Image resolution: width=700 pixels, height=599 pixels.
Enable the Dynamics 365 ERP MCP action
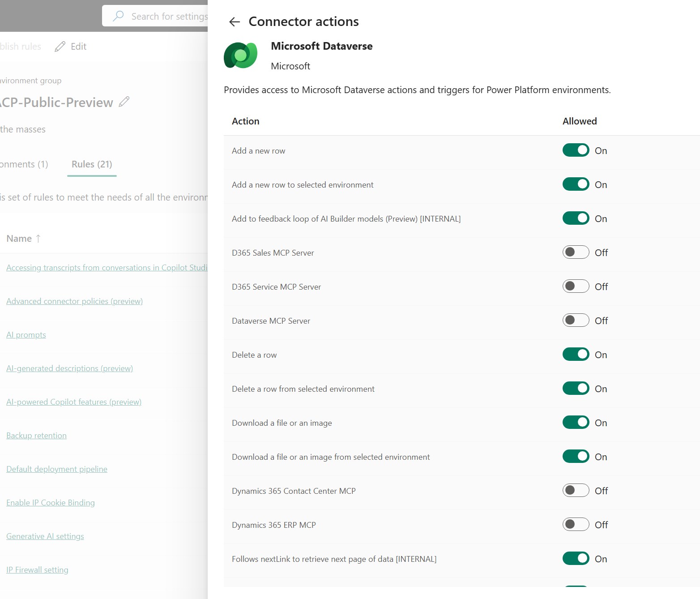click(576, 524)
